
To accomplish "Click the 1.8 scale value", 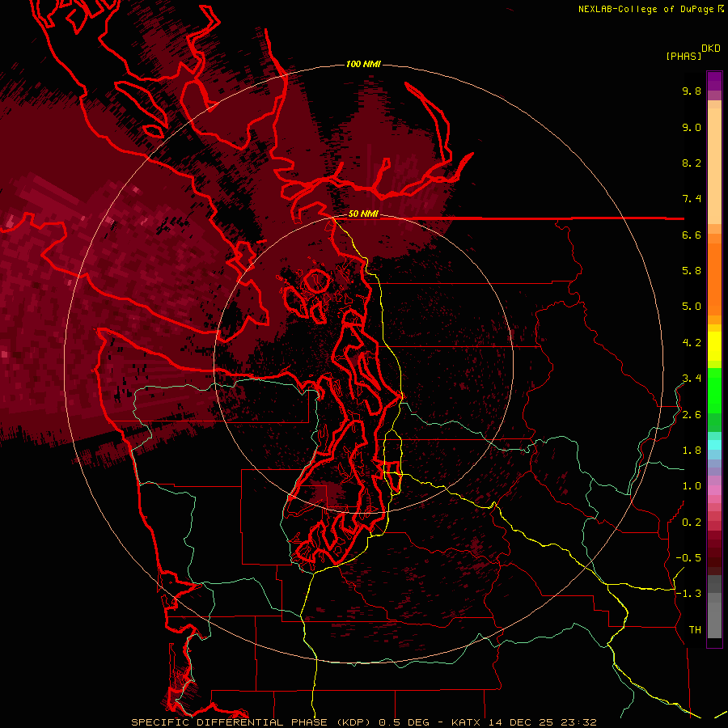I will tap(692, 451).
